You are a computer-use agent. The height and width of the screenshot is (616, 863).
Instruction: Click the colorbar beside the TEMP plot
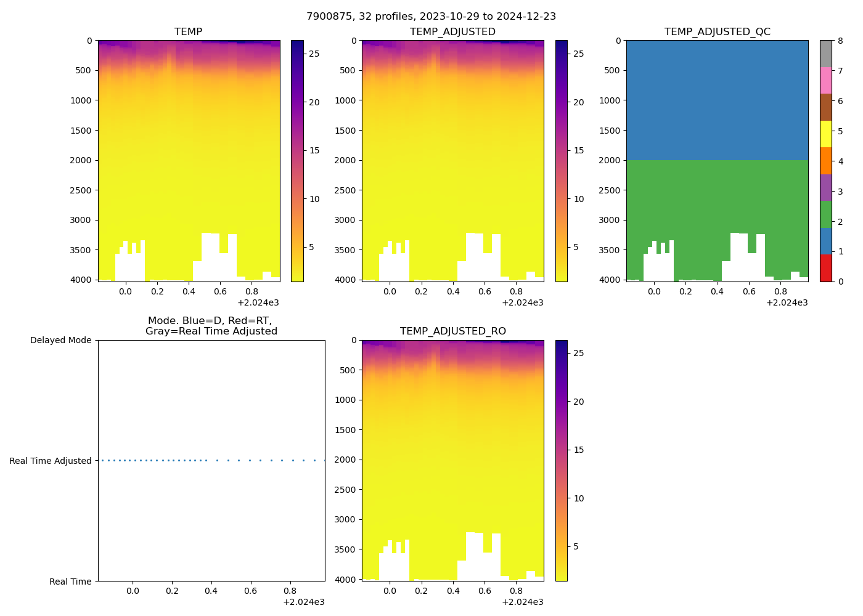coord(297,160)
